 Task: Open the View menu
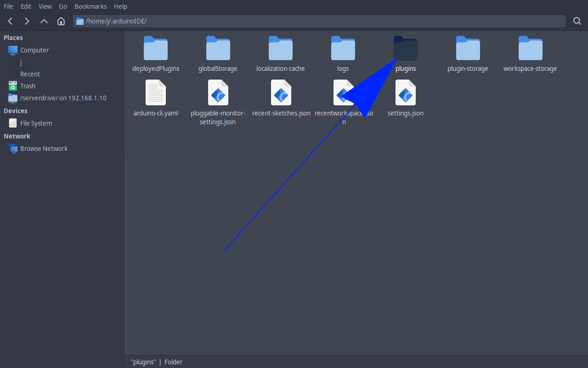45,6
